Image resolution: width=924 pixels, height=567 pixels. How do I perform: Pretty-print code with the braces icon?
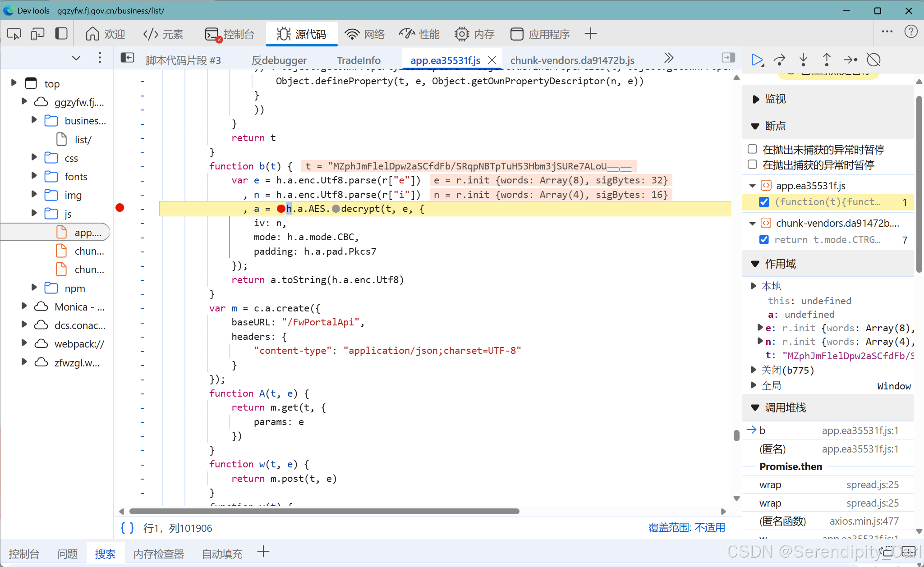(127, 527)
